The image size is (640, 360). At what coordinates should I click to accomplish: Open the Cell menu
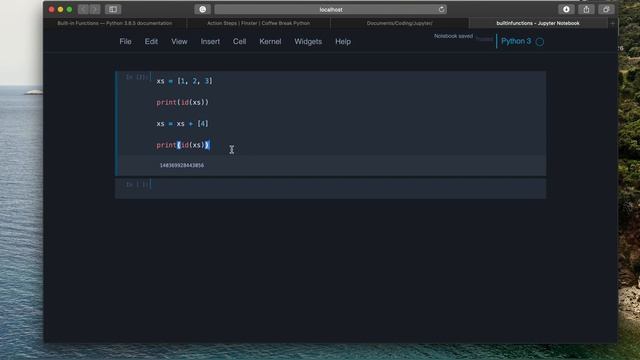[x=239, y=42]
